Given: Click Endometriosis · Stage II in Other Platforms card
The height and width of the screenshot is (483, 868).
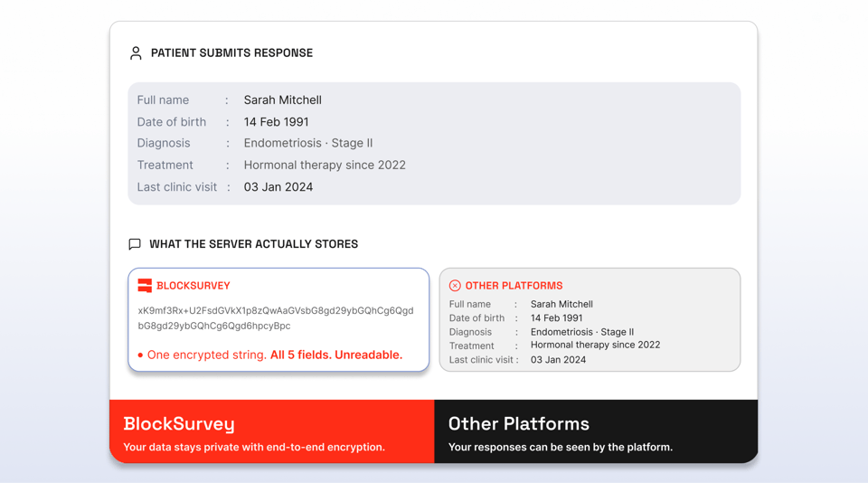Looking at the screenshot, I should pos(582,332).
